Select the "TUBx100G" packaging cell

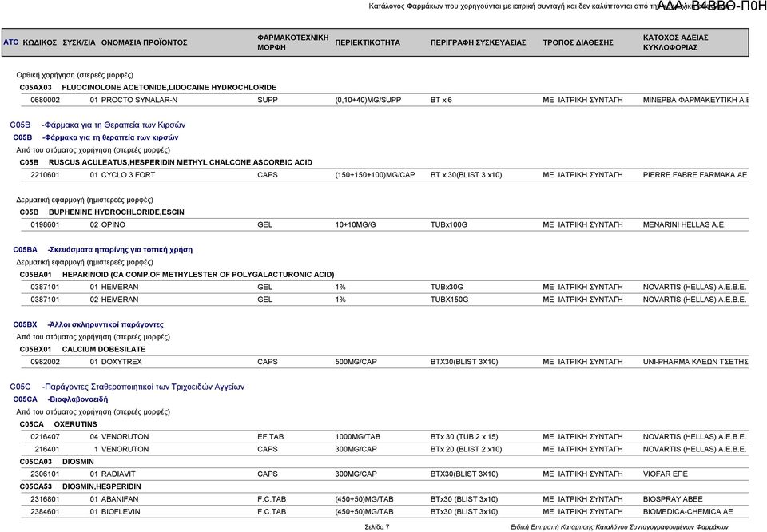448,225
